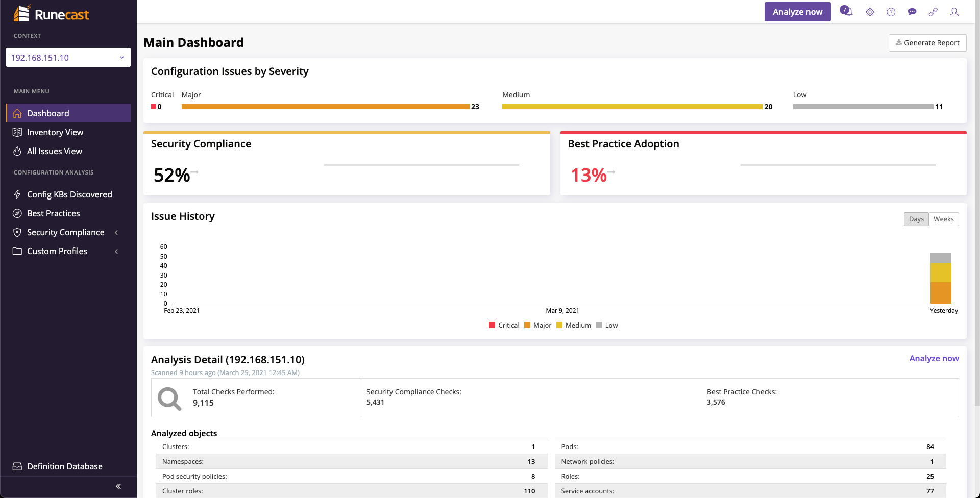
Task: Click the Custom Profiles folder icon
Action: (x=17, y=251)
